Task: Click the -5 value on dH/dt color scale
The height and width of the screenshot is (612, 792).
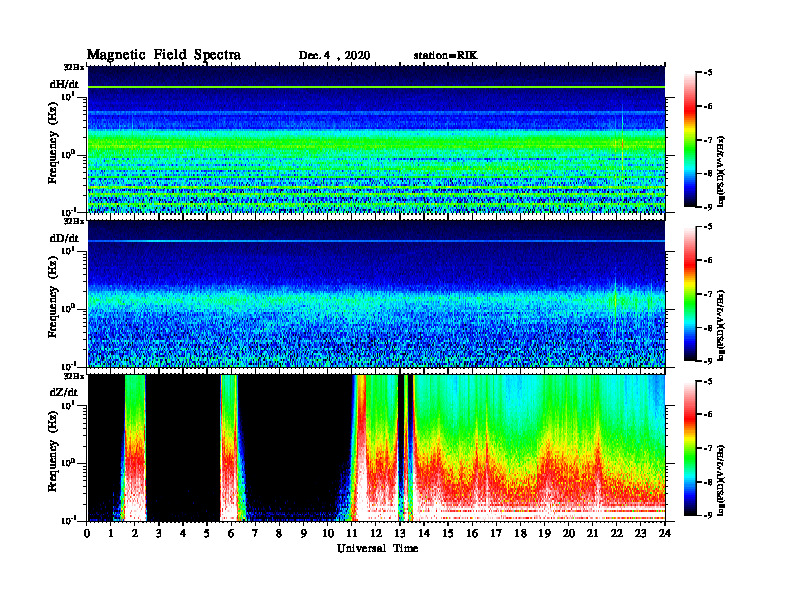Action: coord(708,73)
